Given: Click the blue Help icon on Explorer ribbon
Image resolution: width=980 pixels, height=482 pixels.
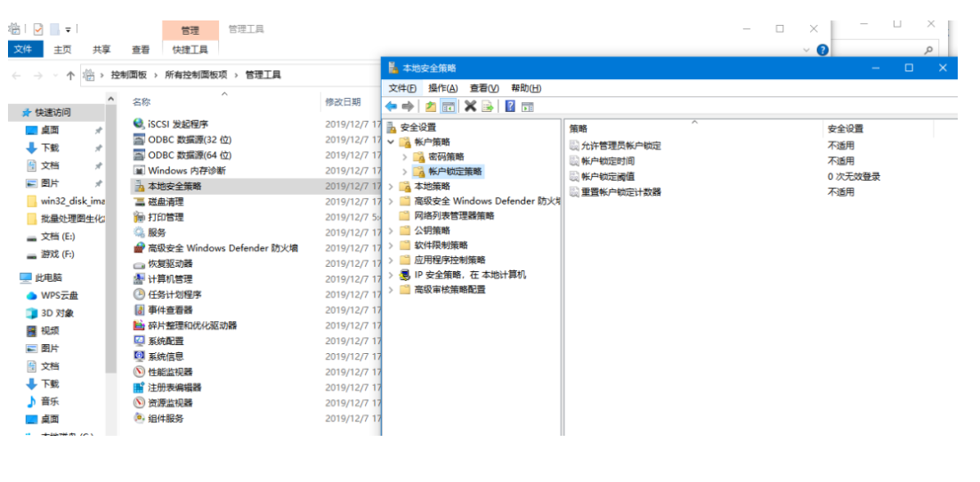Looking at the screenshot, I should (x=822, y=50).
